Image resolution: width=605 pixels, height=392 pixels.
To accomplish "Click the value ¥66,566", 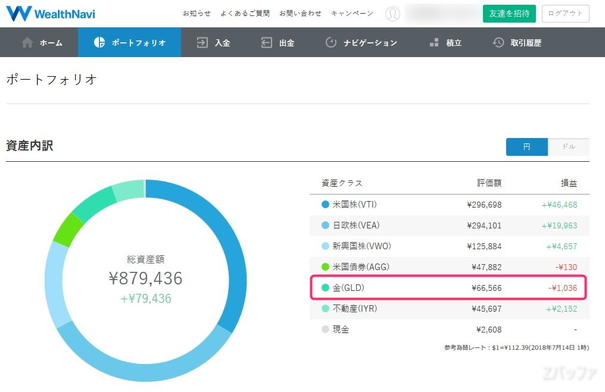I will (x=487, y=288).
